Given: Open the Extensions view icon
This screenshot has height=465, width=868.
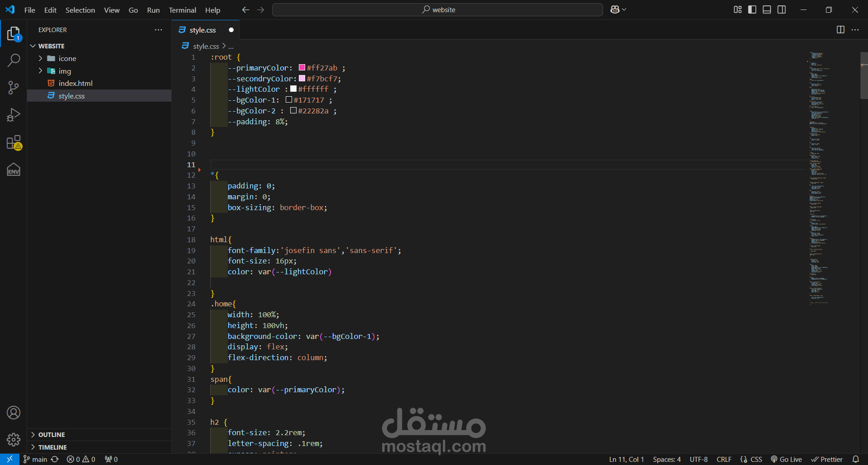Looking at the screenshot, I should tap(14, 142).
